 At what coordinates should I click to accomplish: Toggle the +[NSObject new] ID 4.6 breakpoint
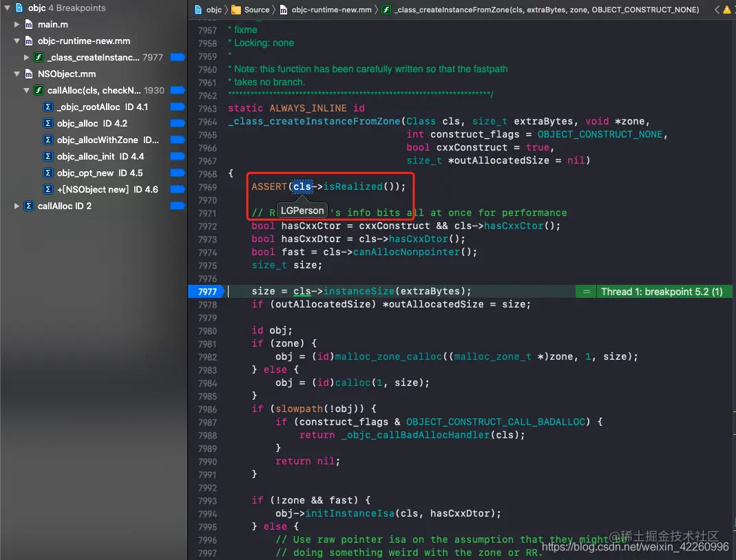click(x=178, y=189)
